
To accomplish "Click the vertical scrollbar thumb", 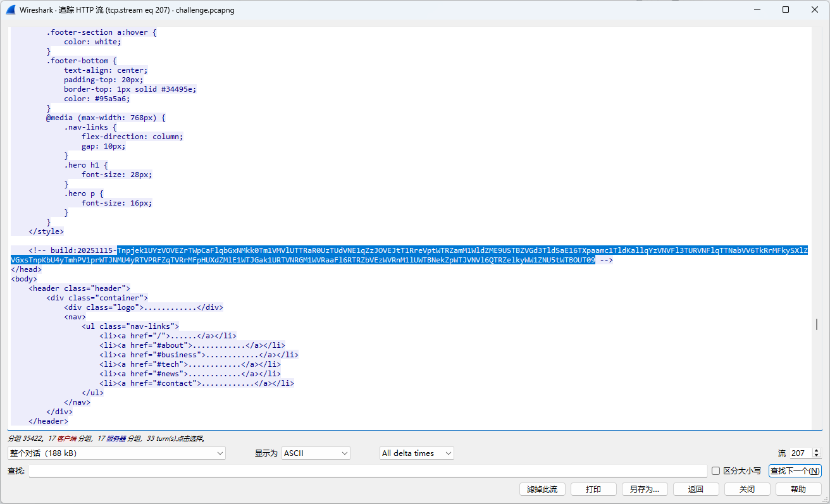I will [817, 324].
